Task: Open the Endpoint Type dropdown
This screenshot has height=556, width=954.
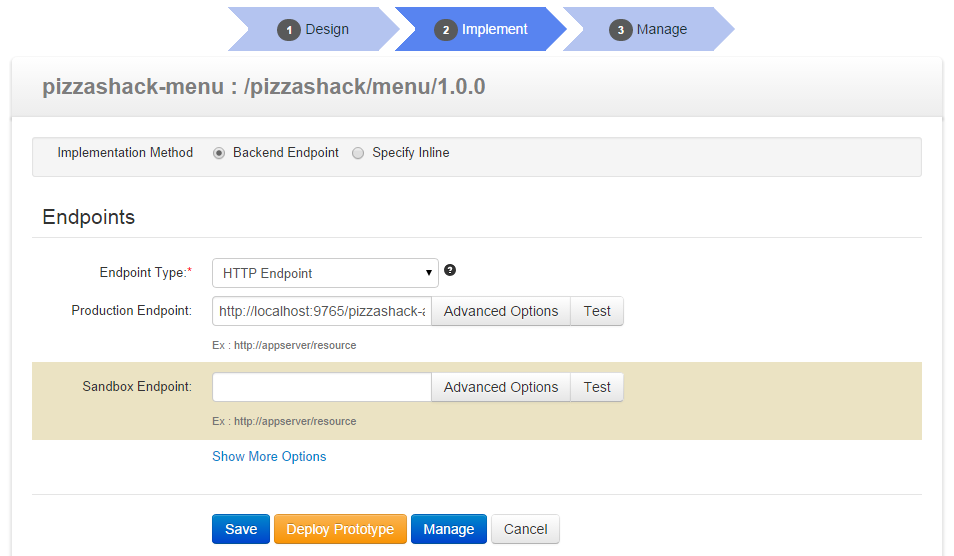Action: pyautogui.click(x=325, y=273)
